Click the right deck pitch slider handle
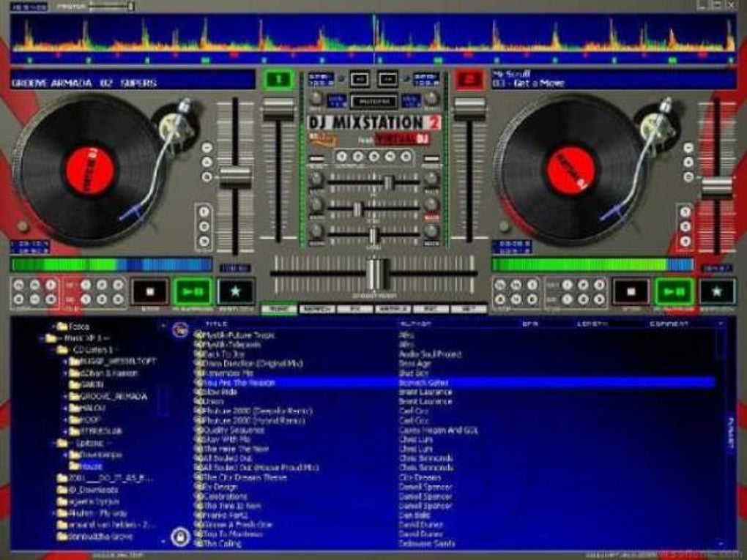This screenshot has width=747, height=560. (x=716, y=187)
